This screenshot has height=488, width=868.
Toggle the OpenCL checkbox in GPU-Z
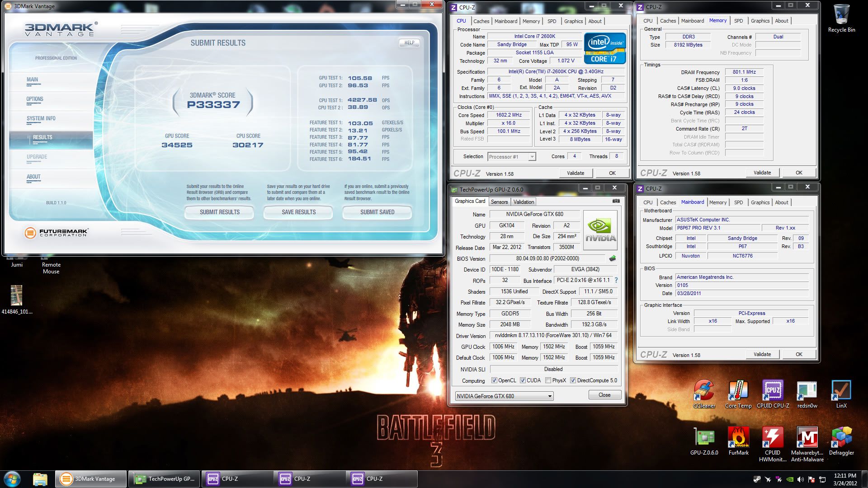pos(494,380)
